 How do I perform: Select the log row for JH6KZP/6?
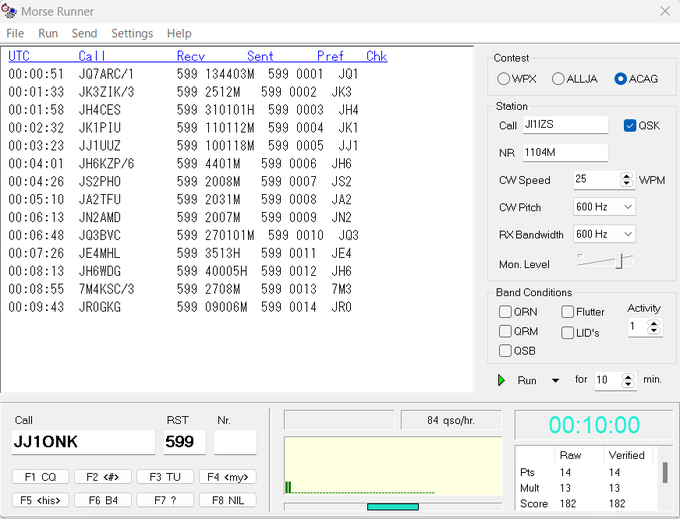(x=180, y=163)
